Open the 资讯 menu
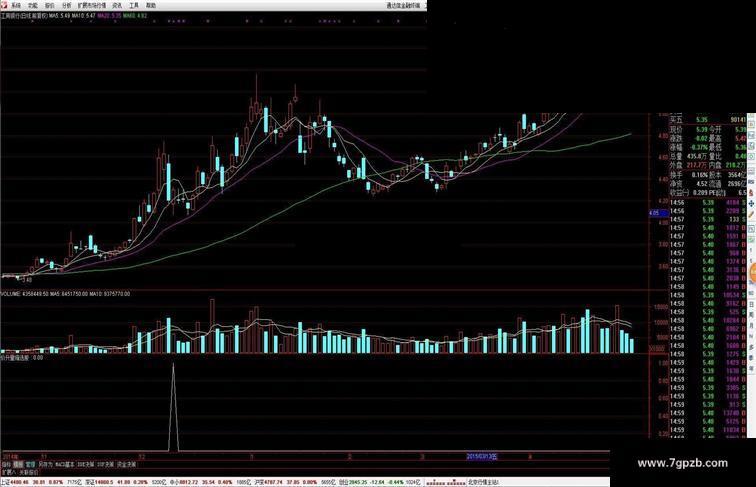This screenshot has width=756, height=487. [x=117, y=6]
